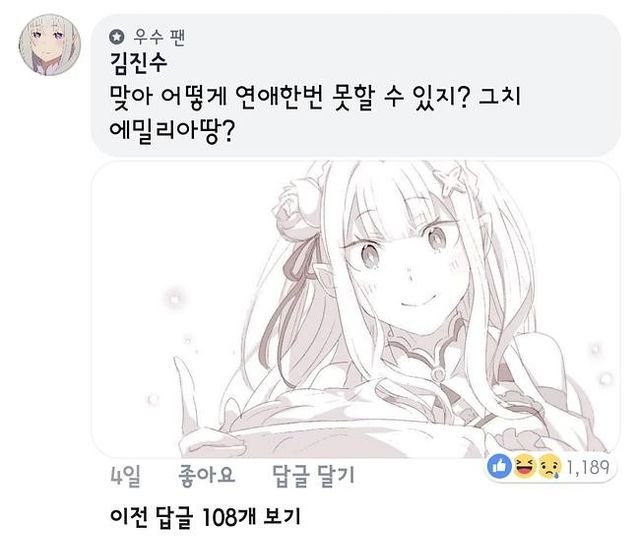The image size is (640, 538).
Task: Click the 에밀리아땅? text line
Action: 172,131
